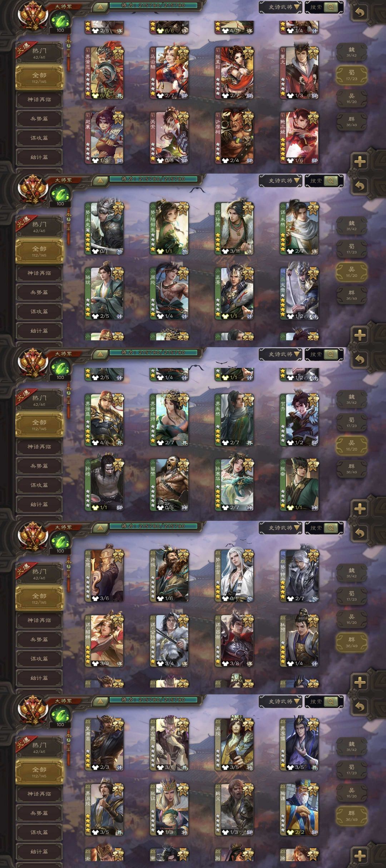Tap the 沙摩柯 hero portrait
The height and width of the screenshot is (868, 386).
(x=234, y=138)
